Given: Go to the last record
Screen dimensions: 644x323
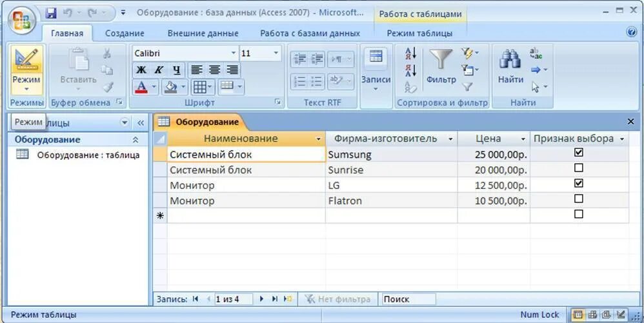Looking at the screenshot, I should tap(274, 299).
